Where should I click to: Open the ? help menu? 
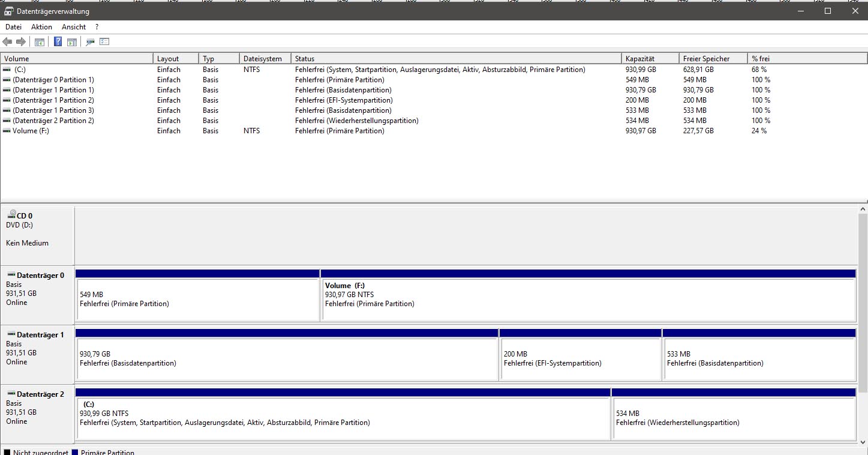(97, 27)
